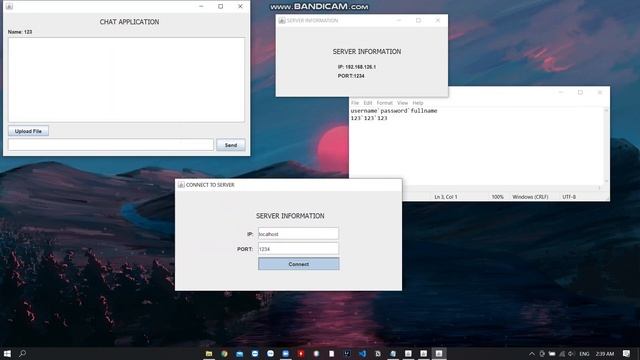Close the Server Information window
640x360 pixels.
click(438, 20)
